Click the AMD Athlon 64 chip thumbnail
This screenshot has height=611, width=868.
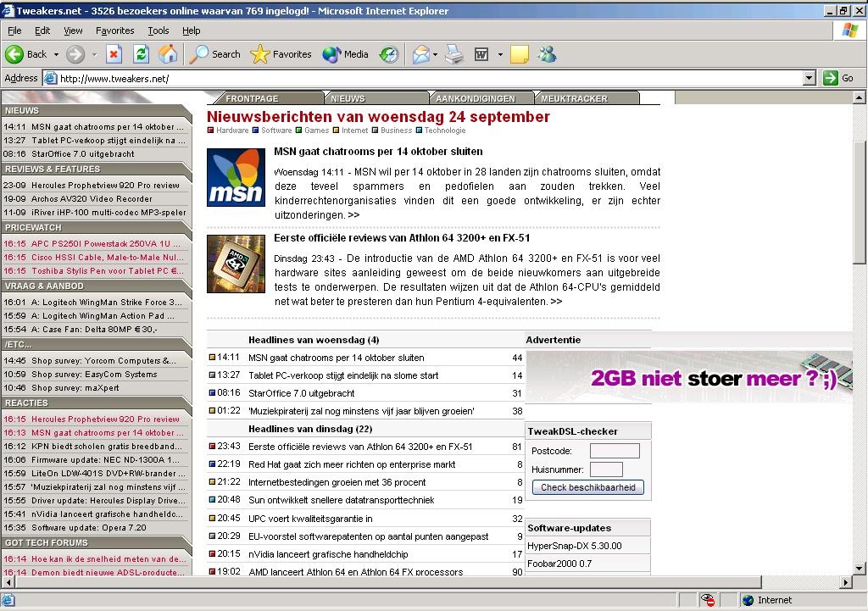coord(236,264)
